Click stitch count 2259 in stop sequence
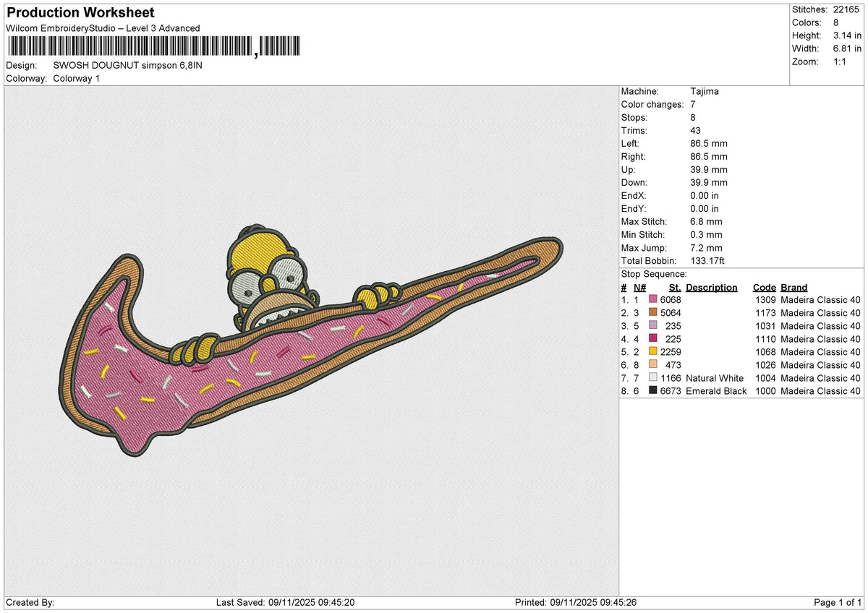Viewport: 868px width, 613px height. pyautogui.click(x=671, y=351)
